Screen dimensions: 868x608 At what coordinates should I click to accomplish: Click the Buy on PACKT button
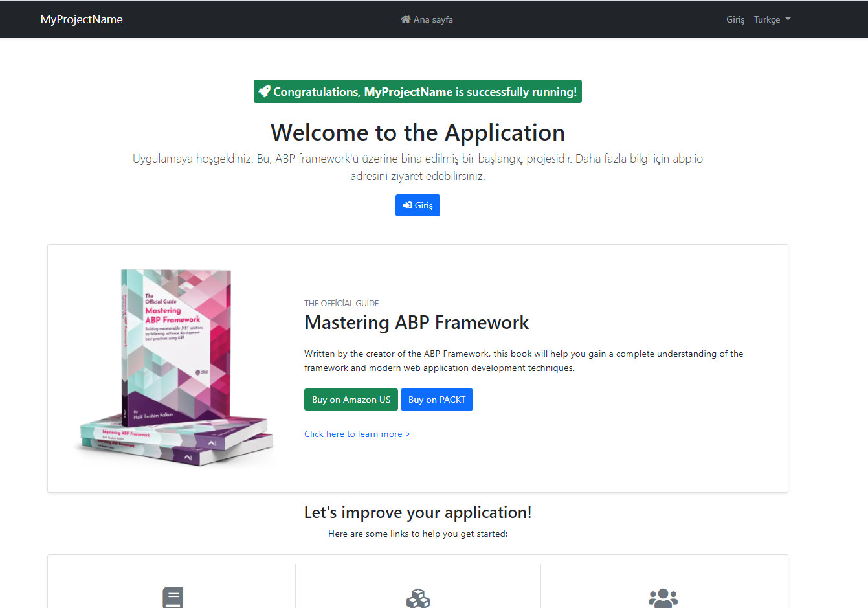coord(437,400)
